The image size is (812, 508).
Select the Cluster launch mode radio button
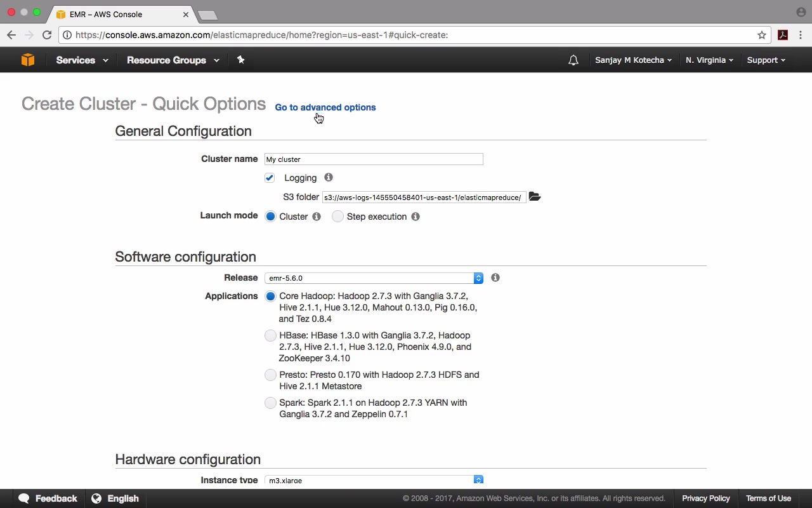click(x=271, y=217)
